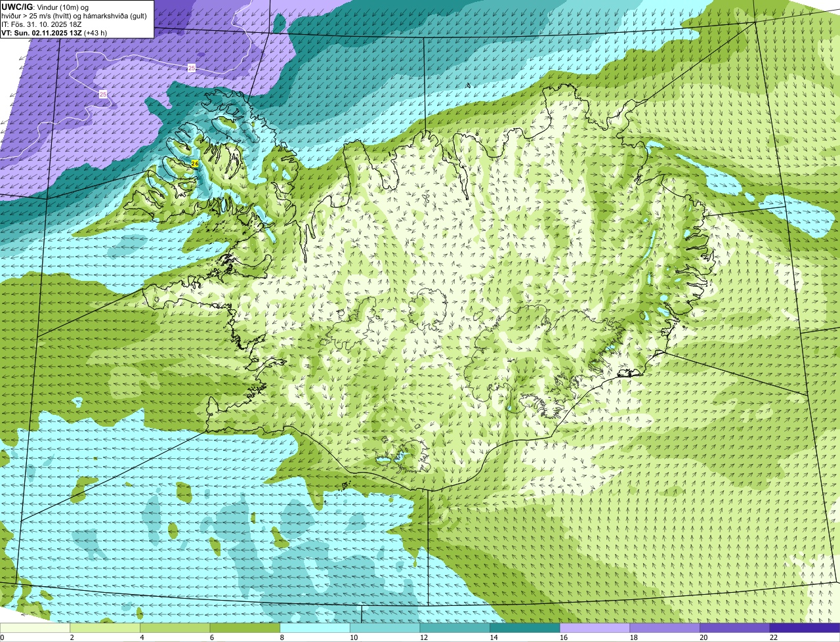840x642 pixels.
Task: Pick the 10–12 m/s turquoise swatch
Action: click(385, 628)
